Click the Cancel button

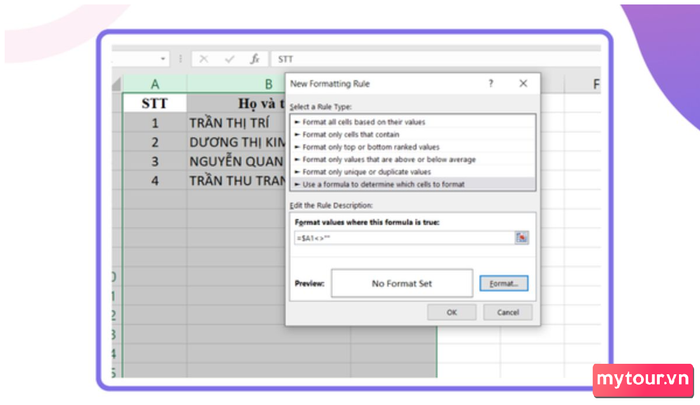click(x=508, y=312)
